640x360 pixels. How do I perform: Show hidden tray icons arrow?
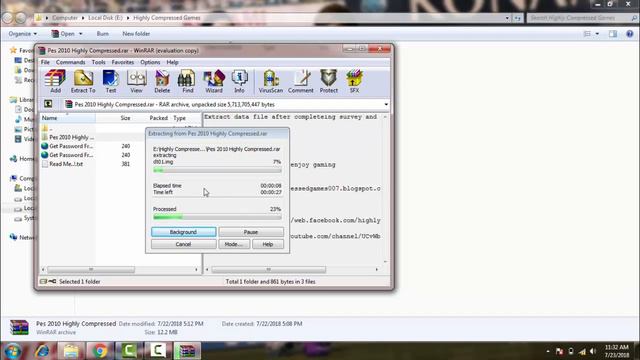(548, 351)
